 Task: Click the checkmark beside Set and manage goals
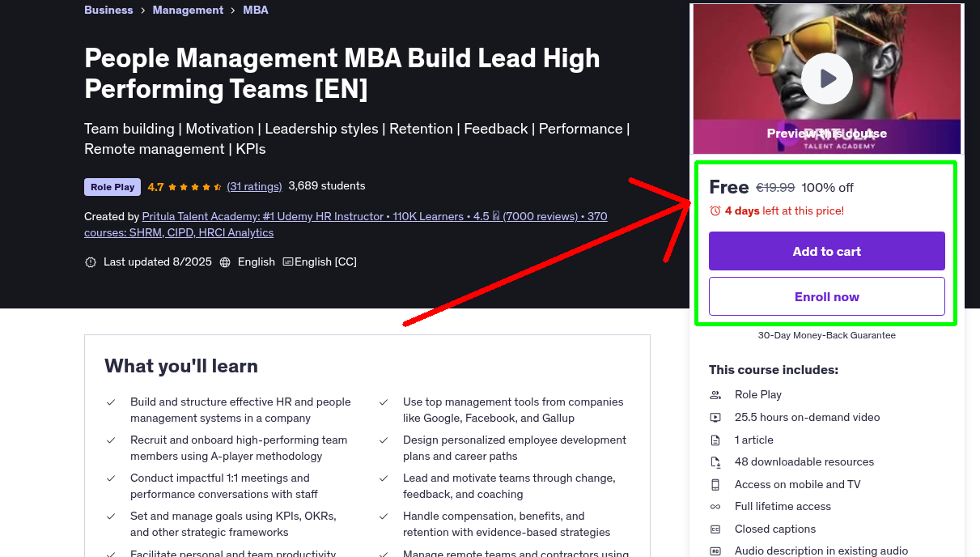pos(111,517)
